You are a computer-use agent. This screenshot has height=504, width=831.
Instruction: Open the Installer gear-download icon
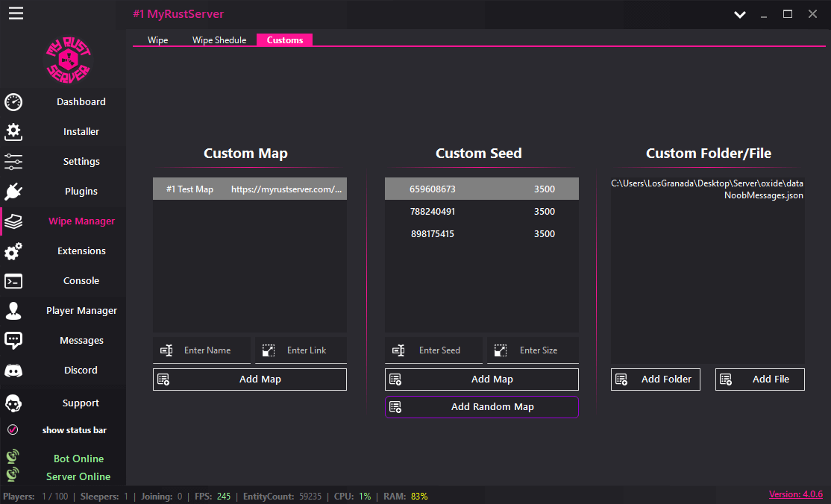tap(13, 132)
